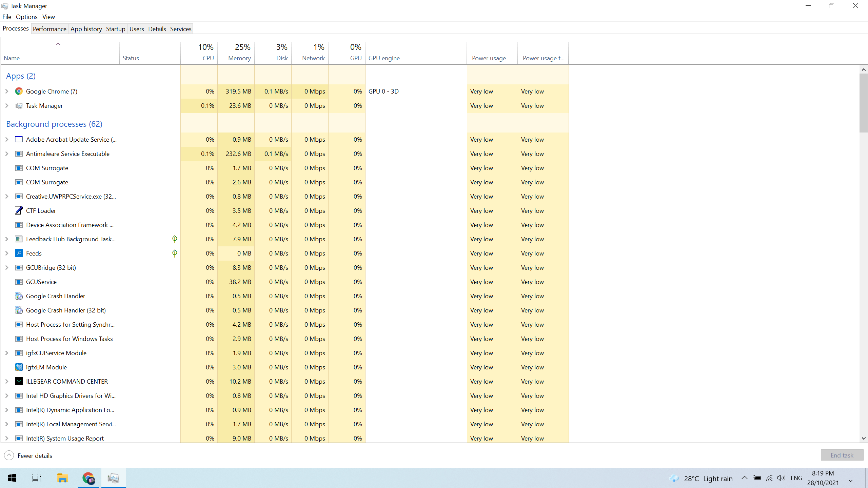Click the Task Manager process icon
Viewport: 868px width, 488px height.
coord(19,105)
